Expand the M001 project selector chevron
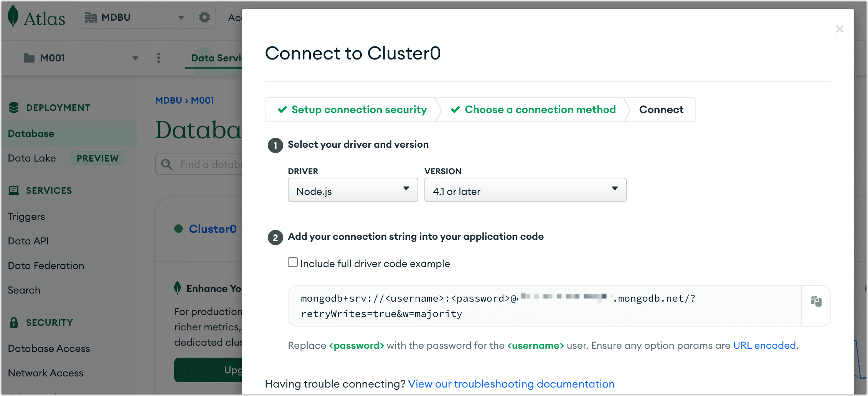The image size is (868, 396). 135,58
